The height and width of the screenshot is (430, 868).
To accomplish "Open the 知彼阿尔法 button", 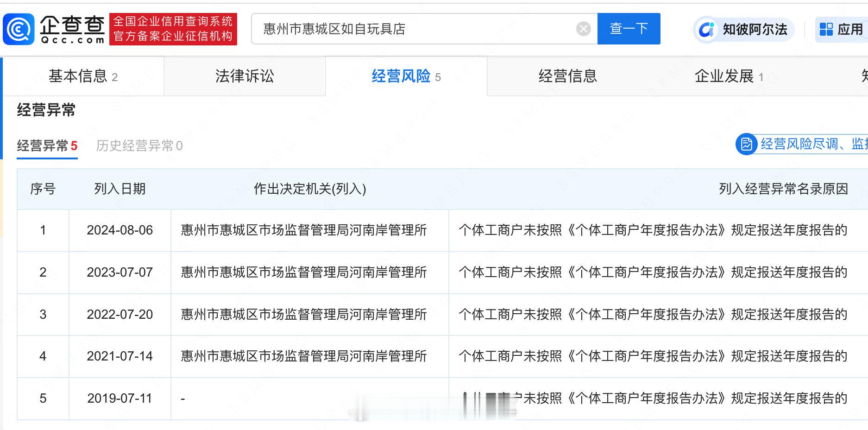I will 744,30.
